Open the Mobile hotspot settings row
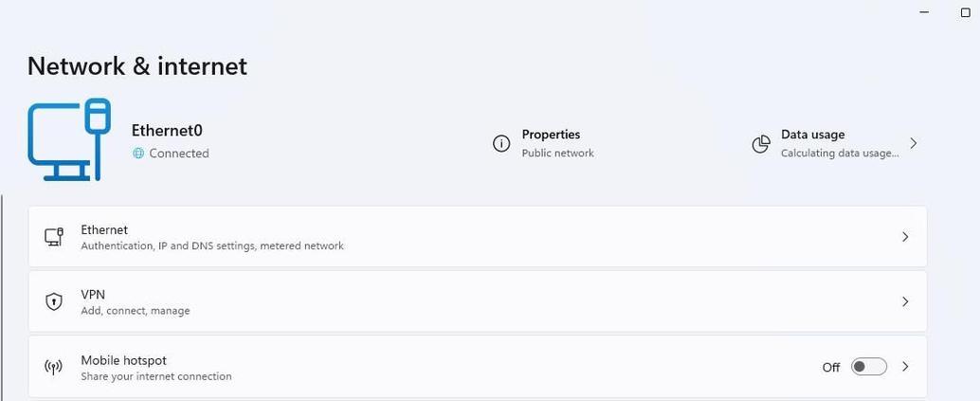 click(478, 367)
